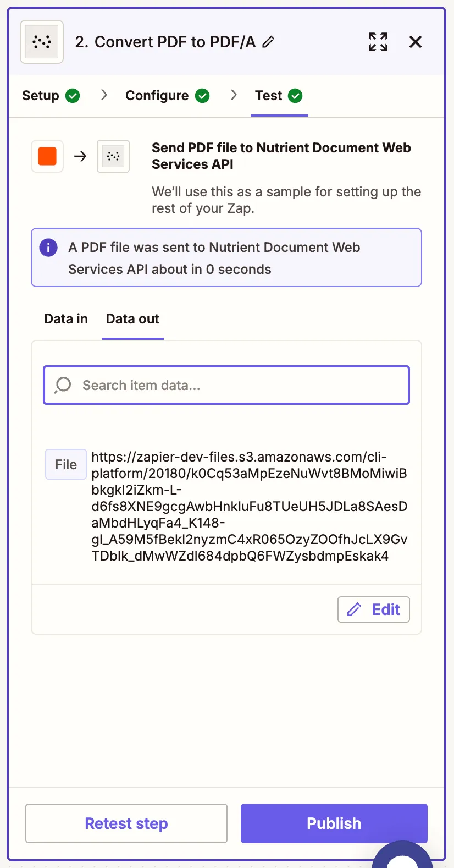Click chevron between Setup and Configure
Screen dimensions: 454x868
coord(104,95)
